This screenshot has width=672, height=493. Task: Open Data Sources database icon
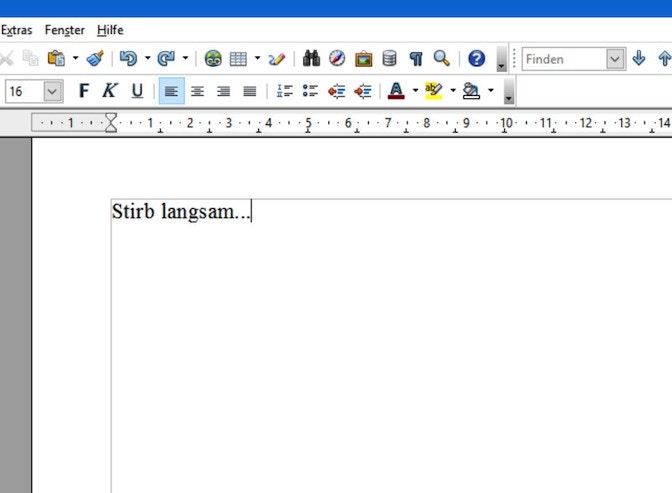389,58
